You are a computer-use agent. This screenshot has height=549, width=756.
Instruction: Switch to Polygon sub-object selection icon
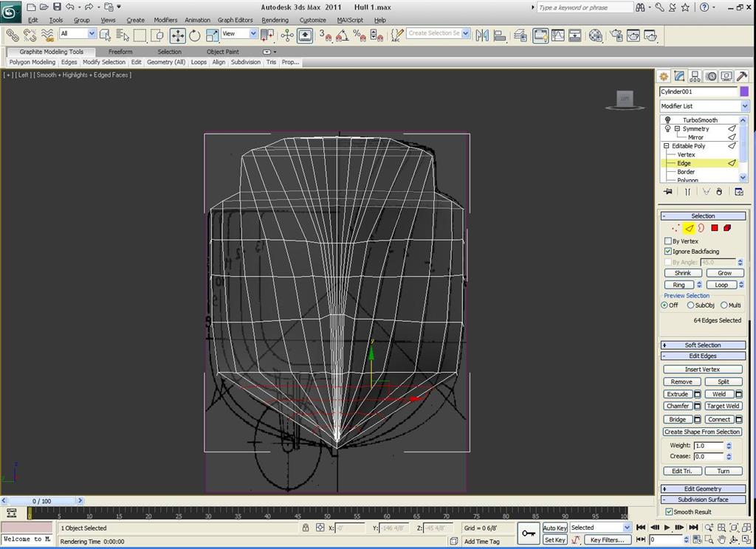click(x=715, y=228)
